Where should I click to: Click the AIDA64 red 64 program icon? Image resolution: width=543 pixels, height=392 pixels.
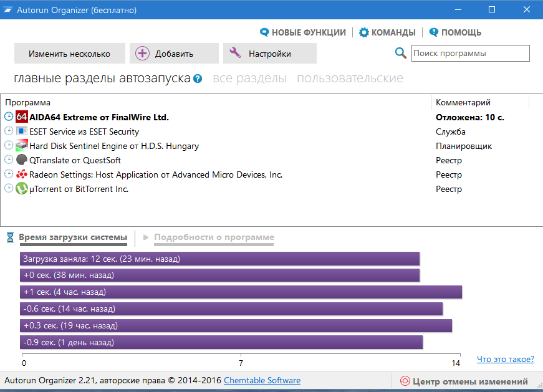pyautogui.click(x=21, y=117)
